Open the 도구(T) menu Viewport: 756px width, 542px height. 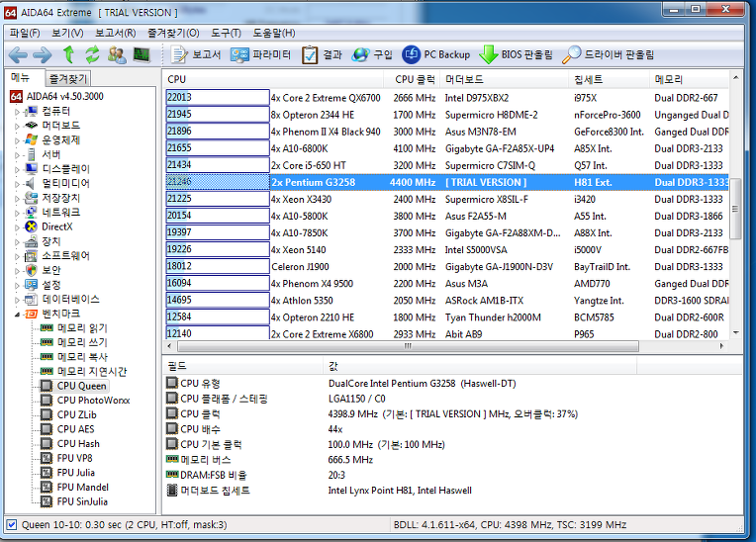[x=226, y=33]
